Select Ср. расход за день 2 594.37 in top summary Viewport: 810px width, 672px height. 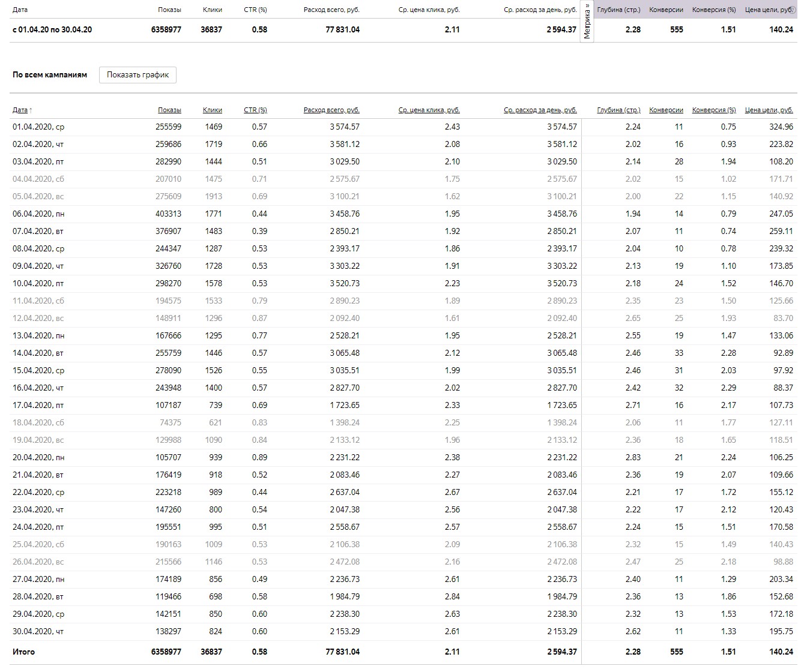click(x=561, y=29)
